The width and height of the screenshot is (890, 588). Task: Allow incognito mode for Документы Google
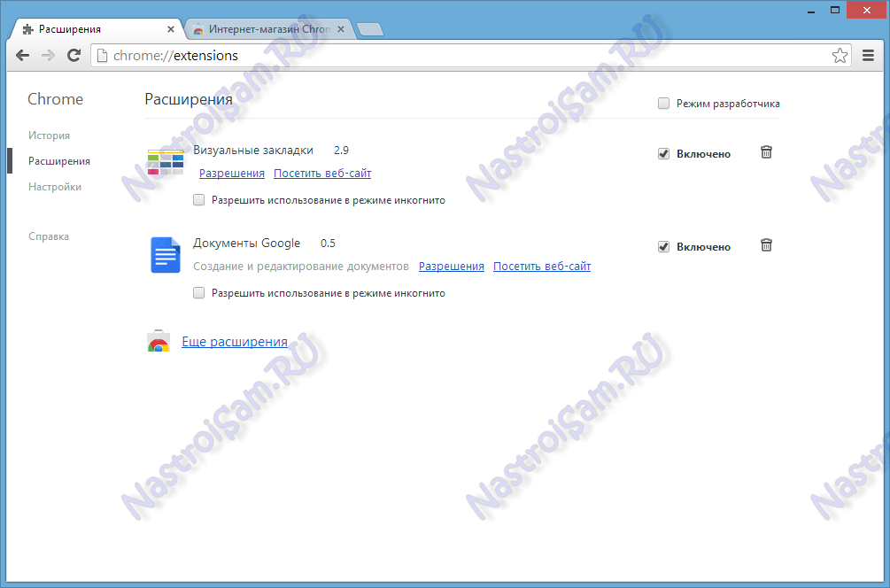[198, 292]
